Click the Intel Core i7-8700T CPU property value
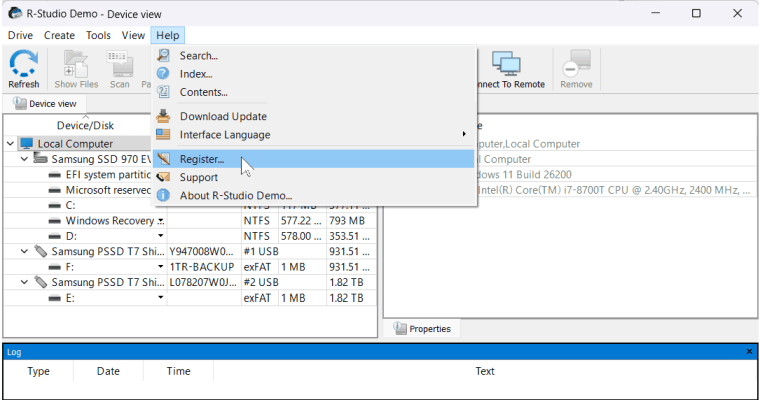The height and width of the screenshot is (400, 760). (615, 190)
